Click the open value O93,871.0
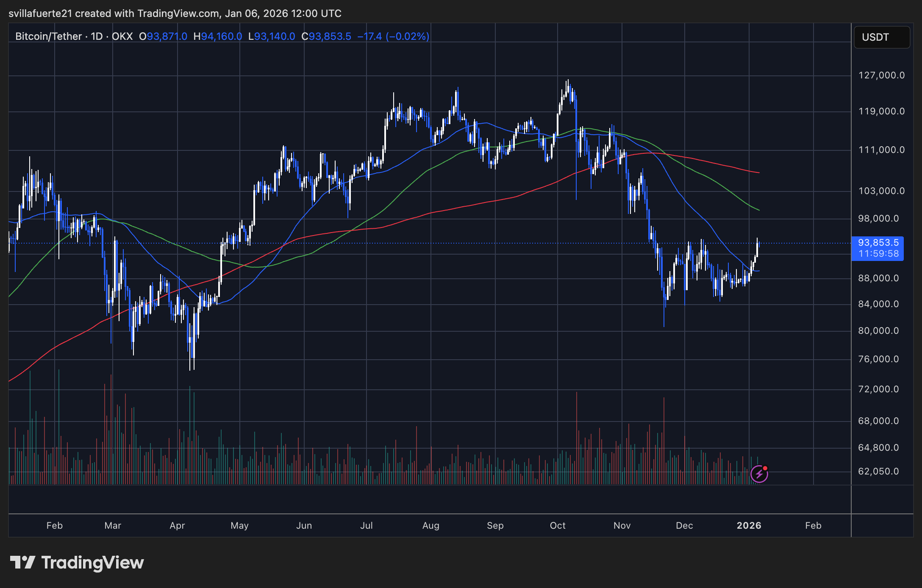 163,36
